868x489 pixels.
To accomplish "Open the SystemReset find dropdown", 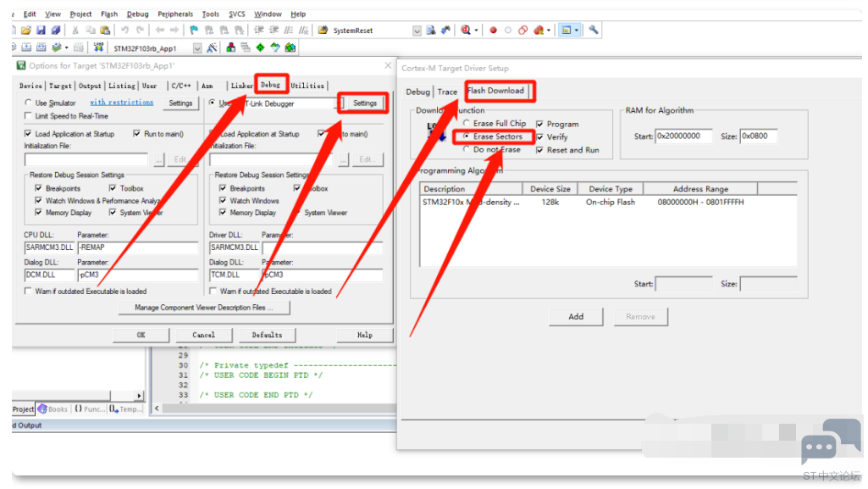I will tap(417, 31).
